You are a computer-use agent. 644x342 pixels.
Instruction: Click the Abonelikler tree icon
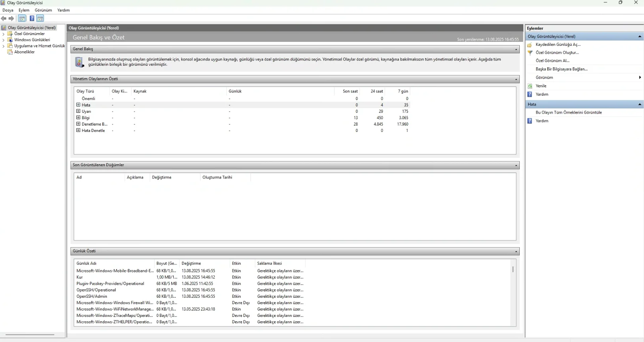pos(10,52)
